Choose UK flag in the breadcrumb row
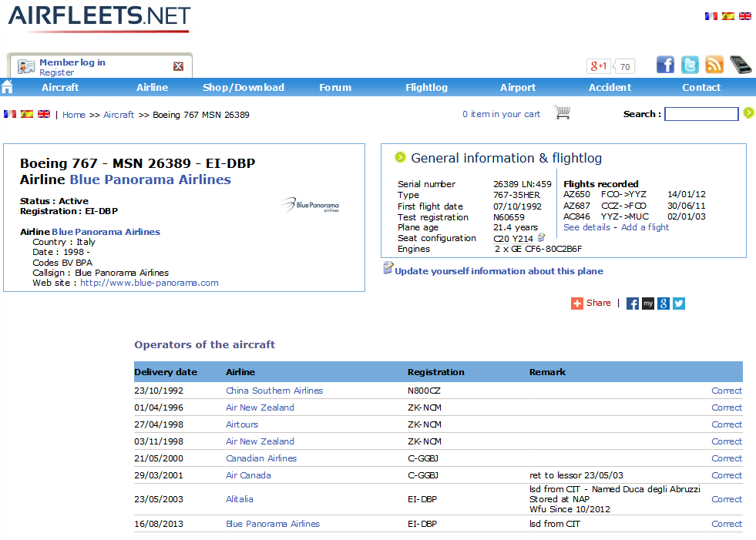756x540 pixels. click(x=44, y=114)
